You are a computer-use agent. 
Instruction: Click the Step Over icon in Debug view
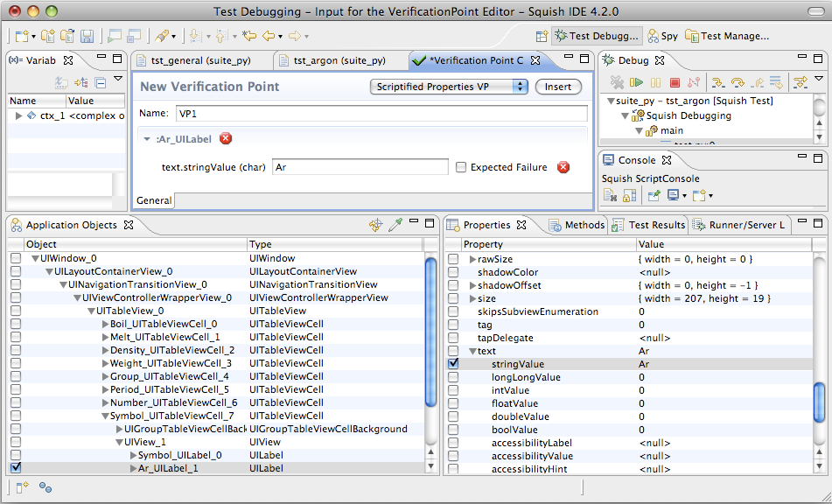pyautogui.click(x=738, y=81)
